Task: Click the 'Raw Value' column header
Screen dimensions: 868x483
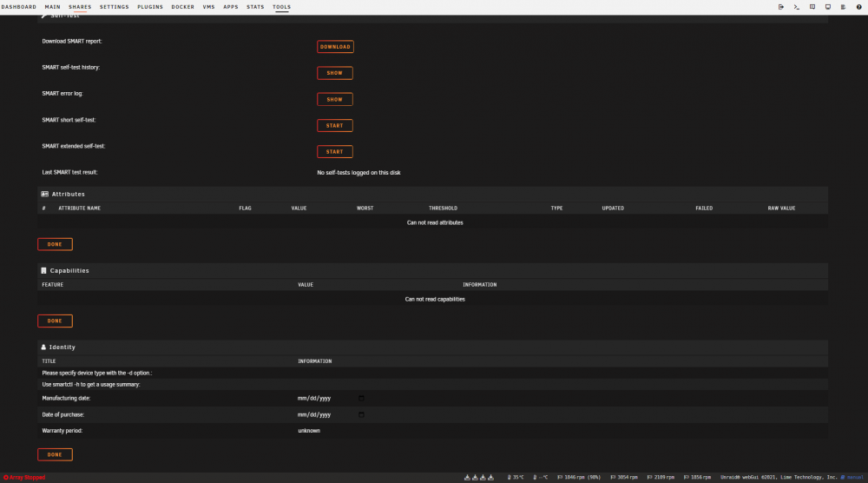Action: [781, 208]
